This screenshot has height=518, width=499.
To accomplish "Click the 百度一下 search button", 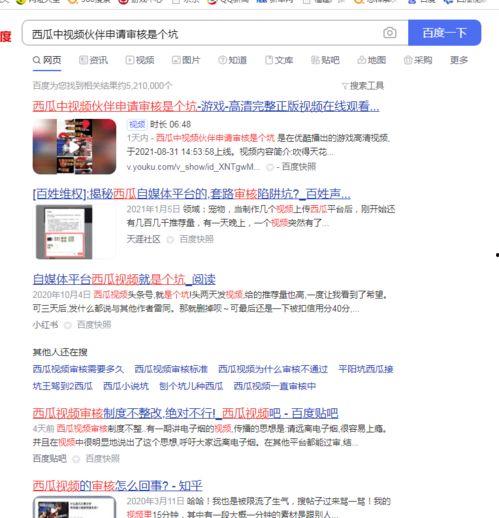I will (444, 33).
